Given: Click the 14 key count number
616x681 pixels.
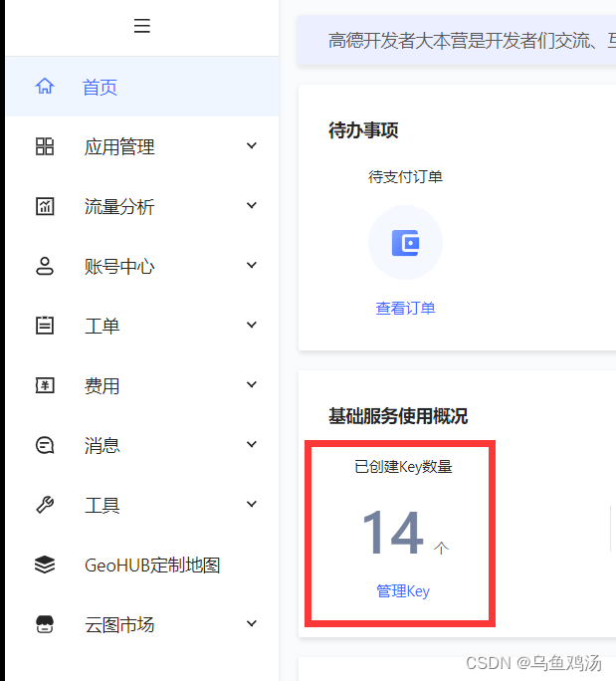Looking at the screenshot, I should coord(392,533).
